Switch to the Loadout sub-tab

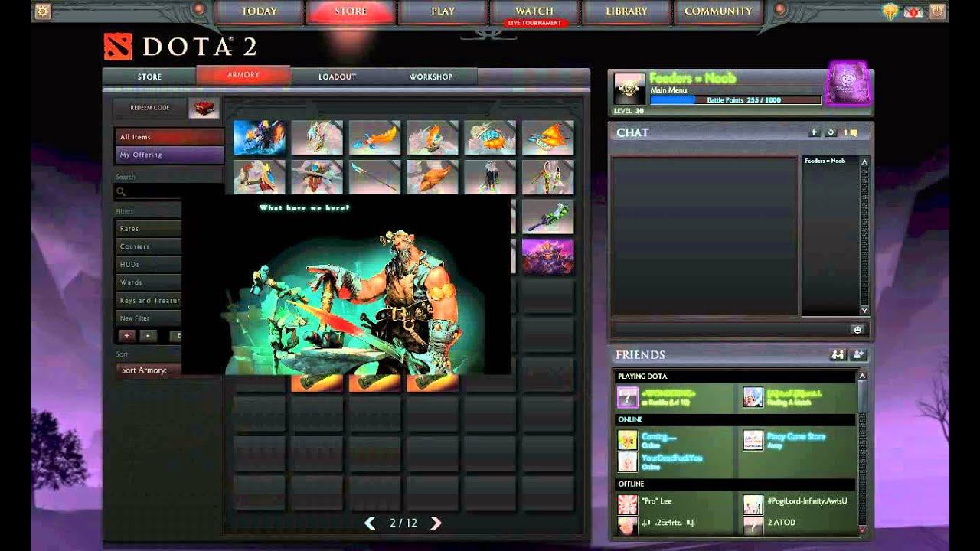[x=338, y=77]
